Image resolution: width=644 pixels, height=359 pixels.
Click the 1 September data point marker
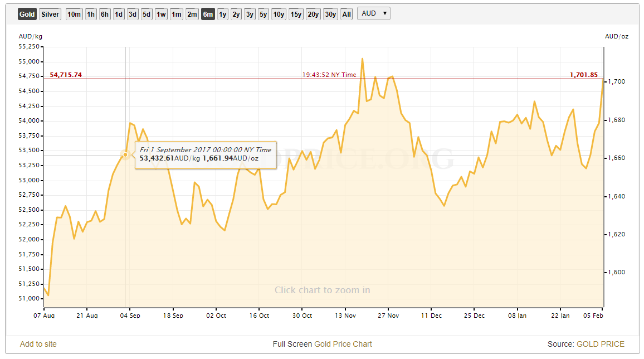(125, 155)
